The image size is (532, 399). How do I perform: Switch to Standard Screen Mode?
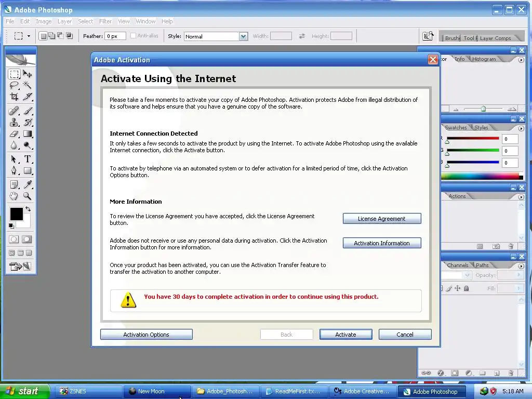[12, 253]
